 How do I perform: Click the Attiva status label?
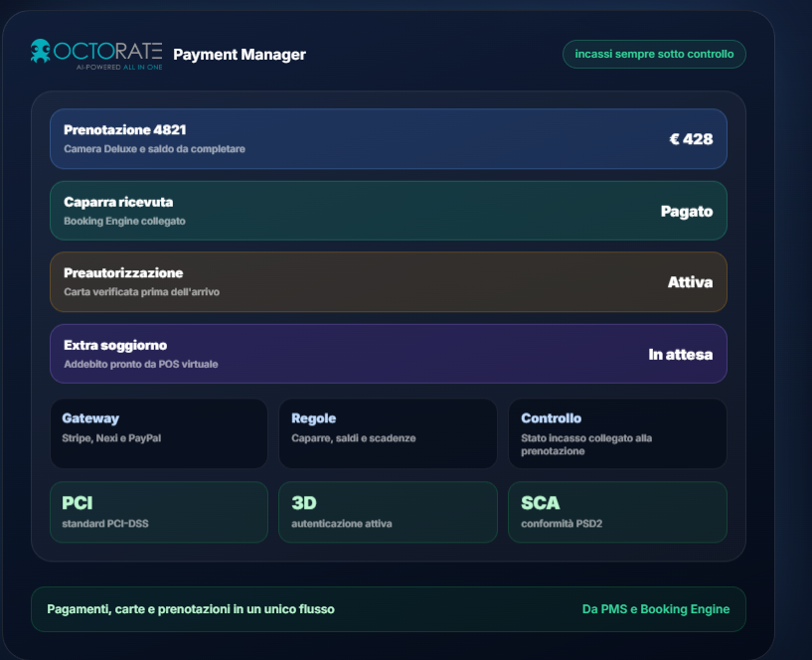click(690, 282)
